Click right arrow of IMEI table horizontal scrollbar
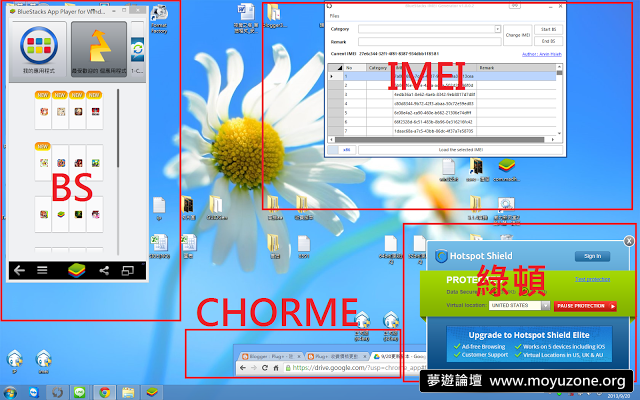Screen dimensions: 640x400 (553, 140)
